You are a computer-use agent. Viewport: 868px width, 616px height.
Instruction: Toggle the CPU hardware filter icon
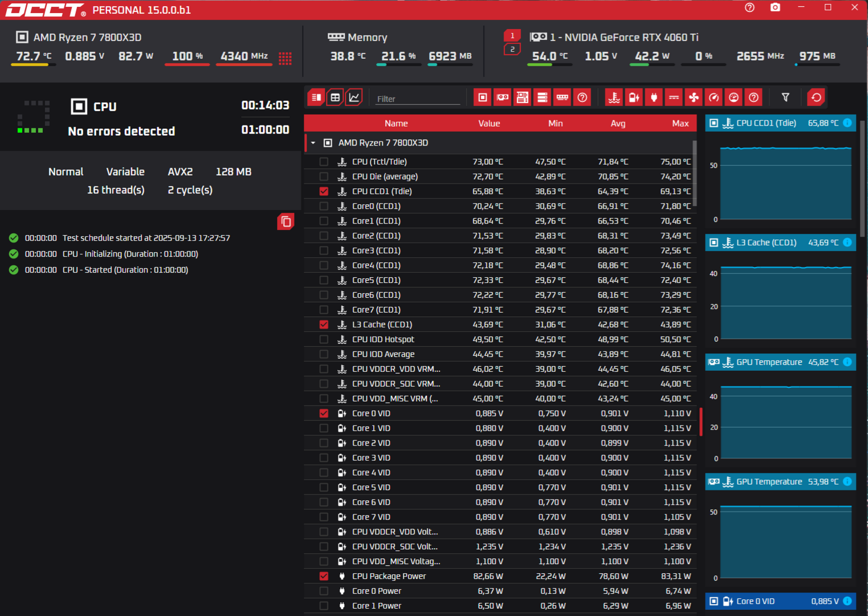point(483,98)
